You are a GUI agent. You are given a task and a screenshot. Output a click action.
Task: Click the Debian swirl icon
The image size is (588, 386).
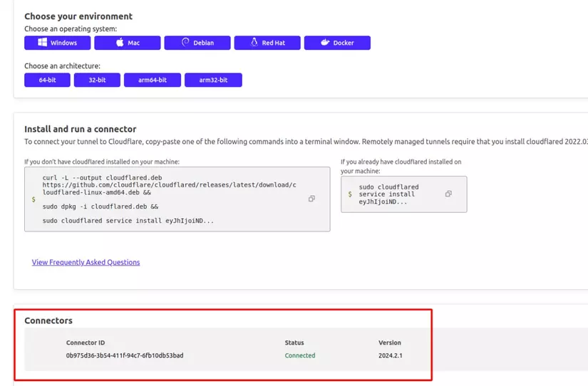[185, 42]
